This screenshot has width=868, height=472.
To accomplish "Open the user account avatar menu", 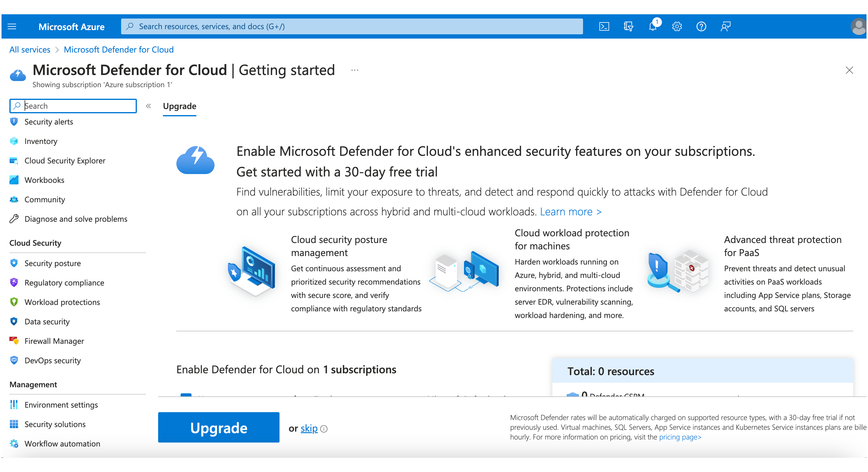I will [x=858, y=26].
